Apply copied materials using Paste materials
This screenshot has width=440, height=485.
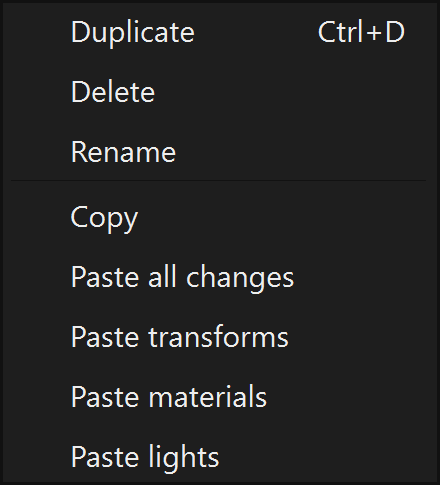[x=220, y=397]
